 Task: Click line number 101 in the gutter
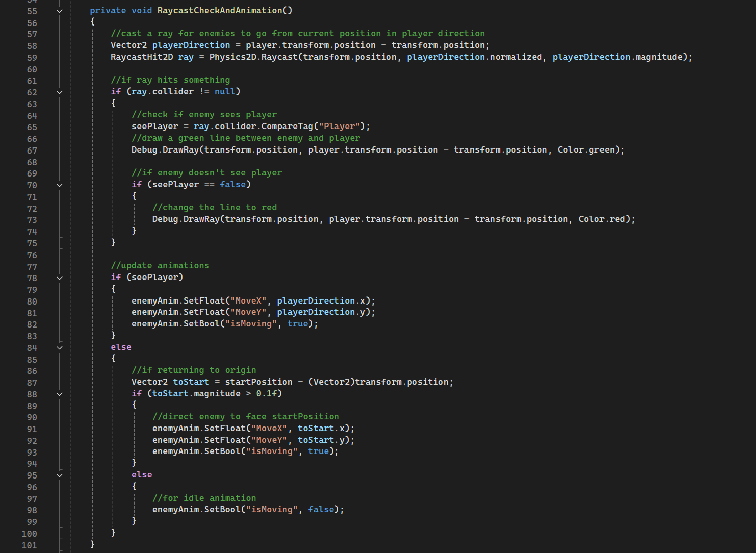point(29,545)
